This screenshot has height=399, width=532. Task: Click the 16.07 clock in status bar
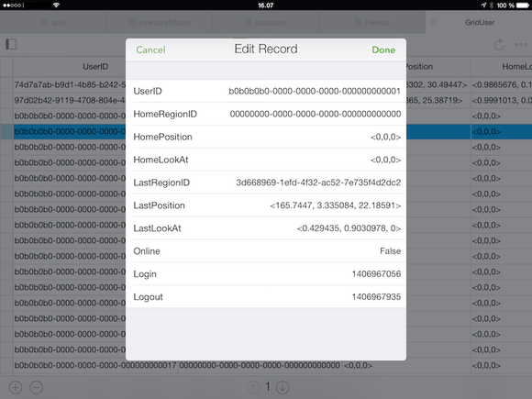266,6
